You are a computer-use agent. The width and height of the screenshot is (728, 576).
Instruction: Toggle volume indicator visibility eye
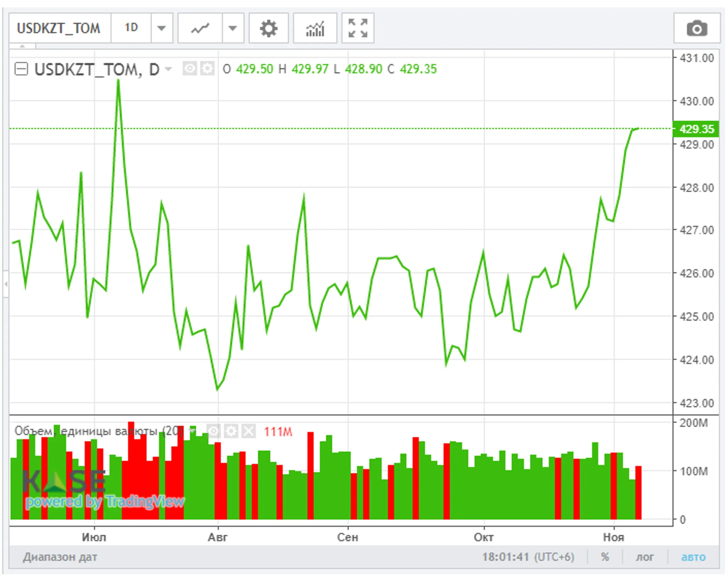(x=214, y=431)
